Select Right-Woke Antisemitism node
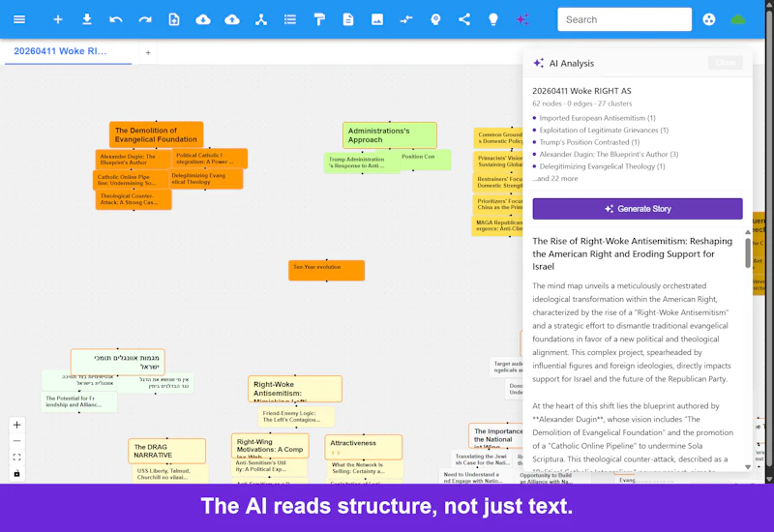 [295, 389]
